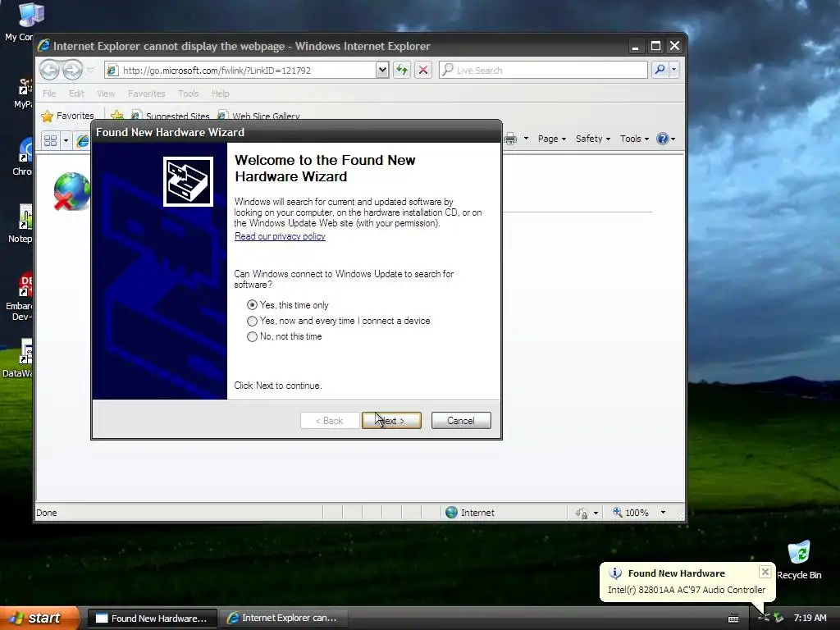Viewport: 840px width, 630px height.
Task: Click the Quick Tabs grid icon
Action: click(x=50, y=140)
